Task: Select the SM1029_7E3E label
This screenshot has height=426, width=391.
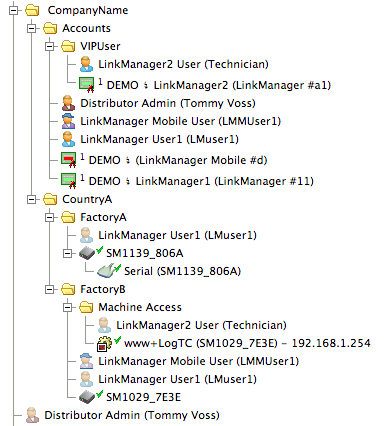Action: pyautogui.click(x=144, y=397)
